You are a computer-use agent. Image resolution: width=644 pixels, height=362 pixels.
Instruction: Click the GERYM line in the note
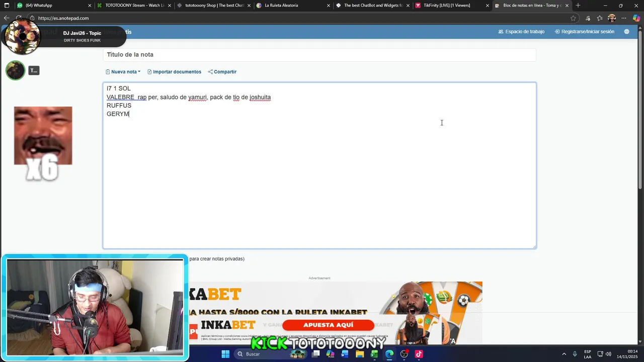[118, 114]
